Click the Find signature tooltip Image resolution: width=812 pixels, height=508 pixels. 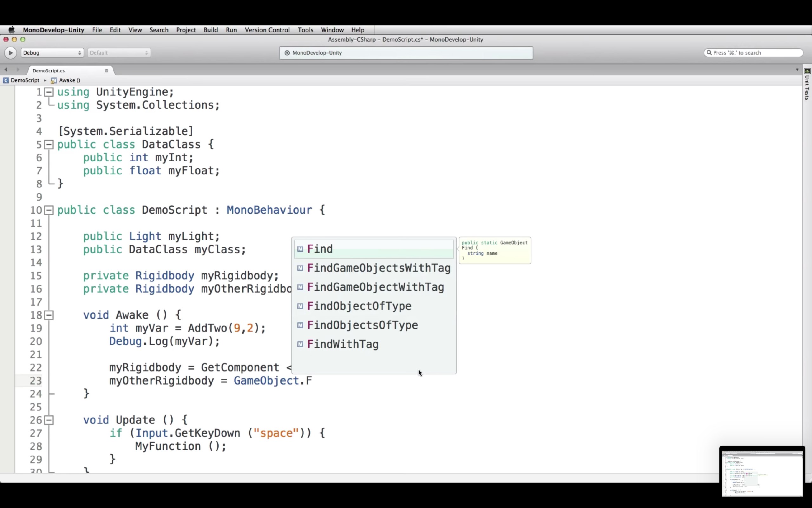[495, 250]
